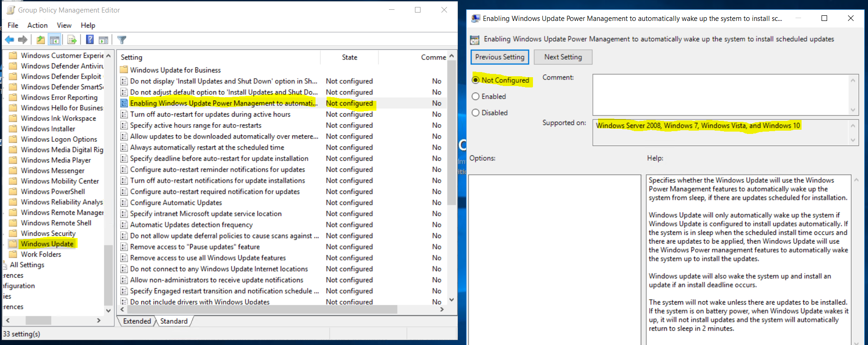Select the Not Configured radio button
The image size is (868, 345).
click(x=475, y=80)
